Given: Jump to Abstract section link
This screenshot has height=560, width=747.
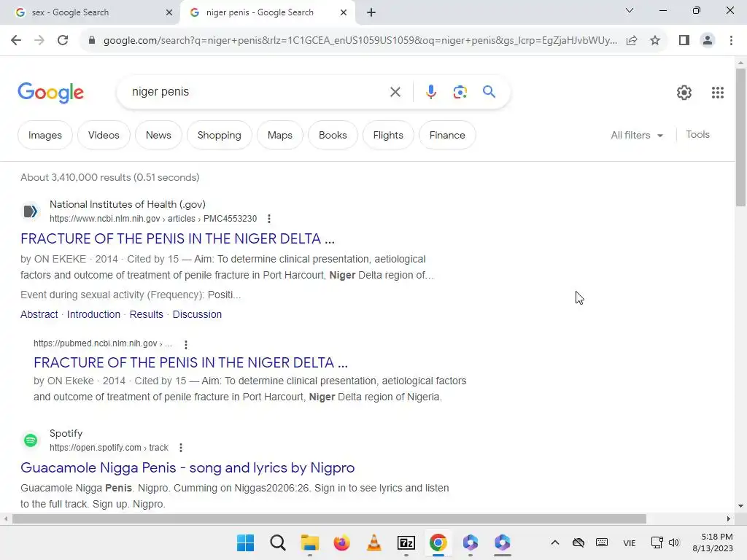Looking at the screenshot, I should pyautogui.click(x=39, y=314).
